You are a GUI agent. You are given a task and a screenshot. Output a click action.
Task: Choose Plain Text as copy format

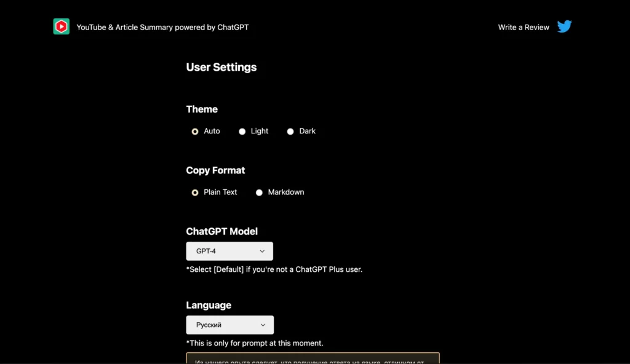coord(194,192)
